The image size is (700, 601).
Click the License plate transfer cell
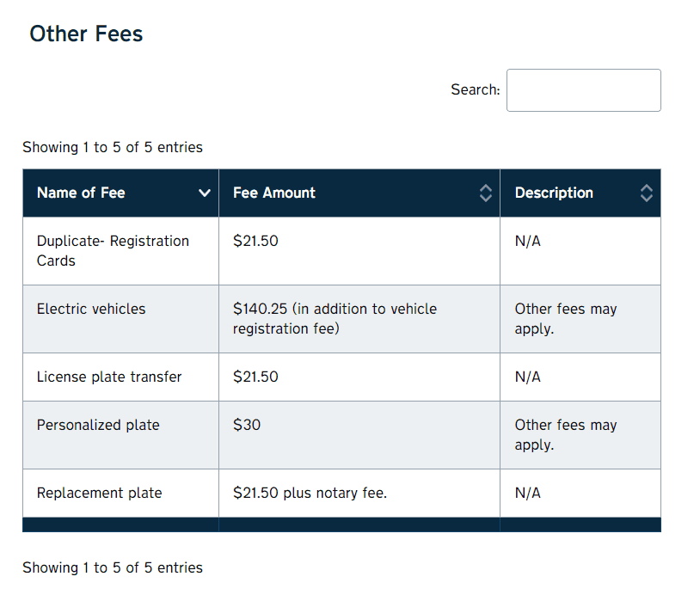120,377
